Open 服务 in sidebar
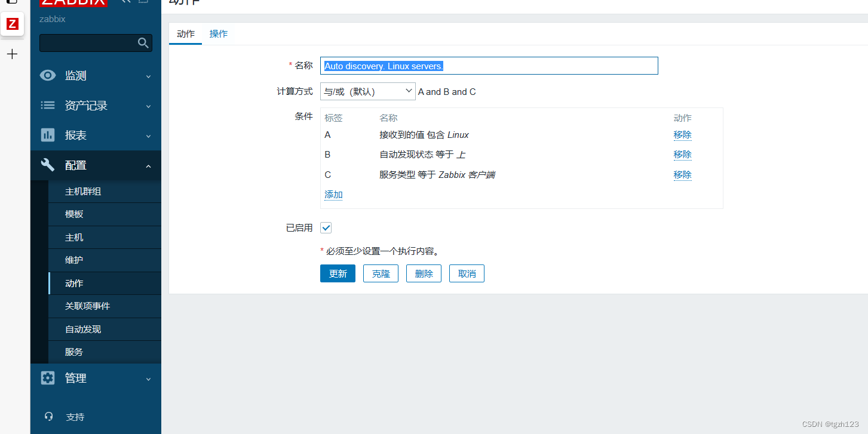 (105, 352)
